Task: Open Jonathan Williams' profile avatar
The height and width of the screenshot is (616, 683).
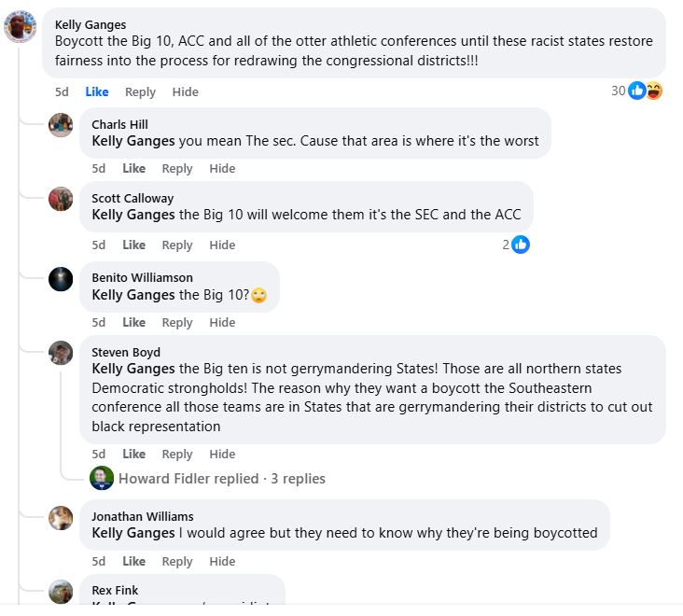Action: coord(61,518)
